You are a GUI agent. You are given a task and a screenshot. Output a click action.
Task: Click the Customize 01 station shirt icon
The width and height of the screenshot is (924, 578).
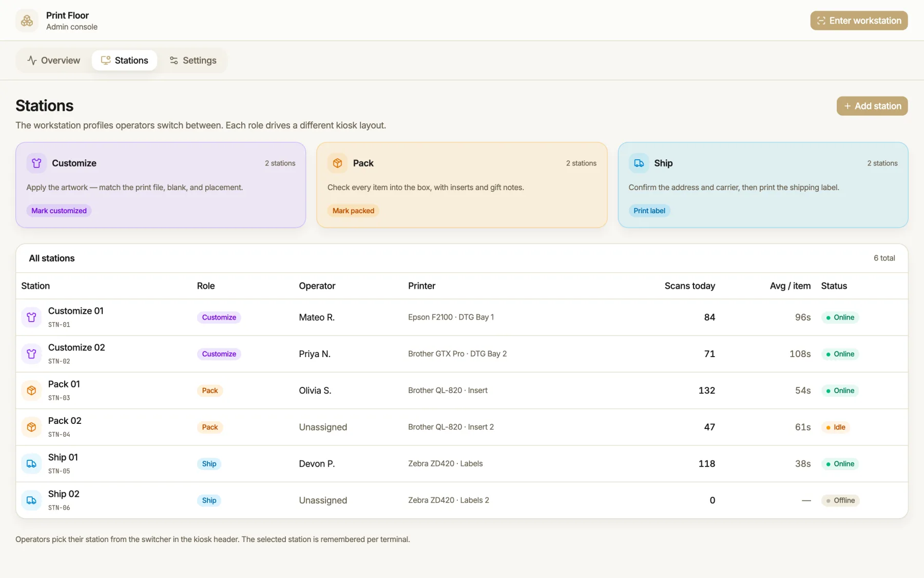click(31, 317)
